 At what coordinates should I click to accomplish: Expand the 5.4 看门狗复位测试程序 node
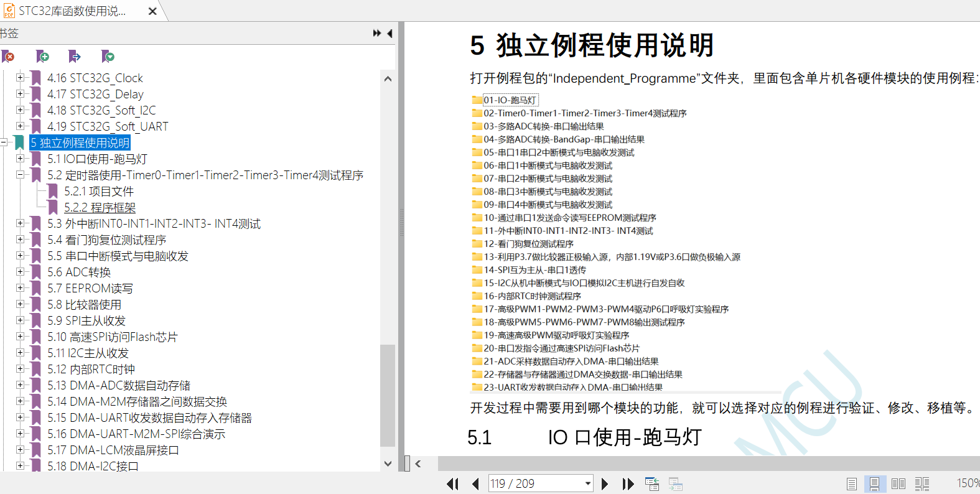20,240
